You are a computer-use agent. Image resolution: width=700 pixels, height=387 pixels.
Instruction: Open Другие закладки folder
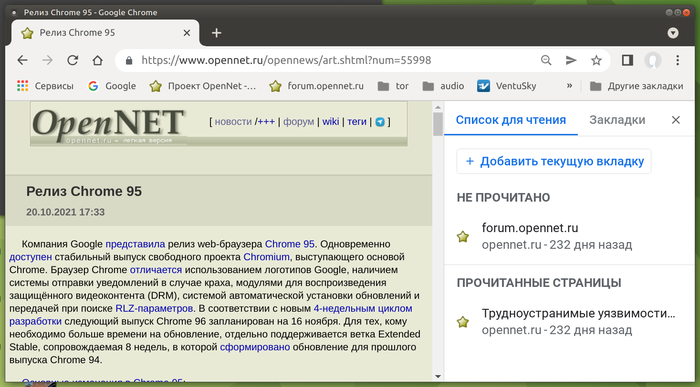(636, 86)
